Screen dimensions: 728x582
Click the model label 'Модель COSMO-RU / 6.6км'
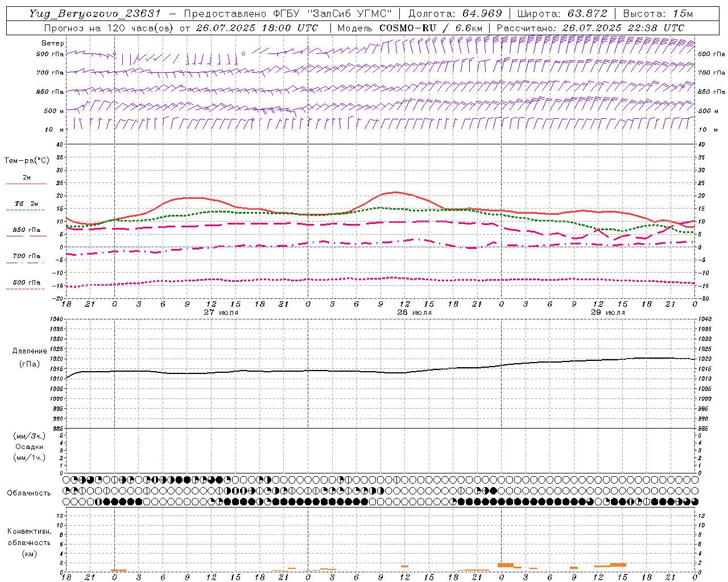tap(410, 27)
